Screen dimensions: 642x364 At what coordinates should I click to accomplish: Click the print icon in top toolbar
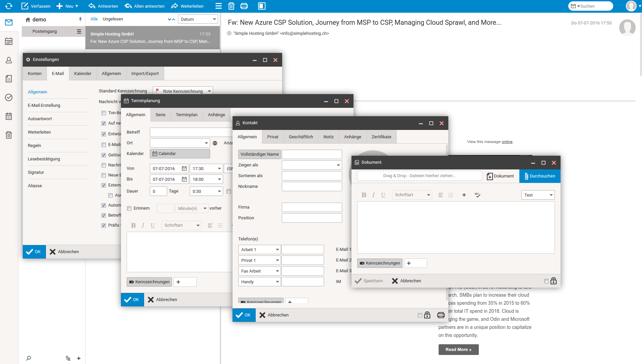pyautogui.click(x=244, y=6)
